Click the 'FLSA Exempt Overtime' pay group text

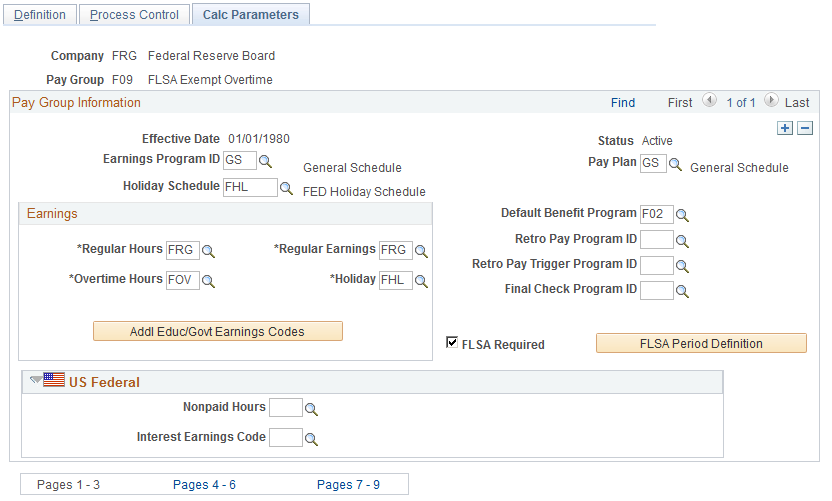click(210, 80)
